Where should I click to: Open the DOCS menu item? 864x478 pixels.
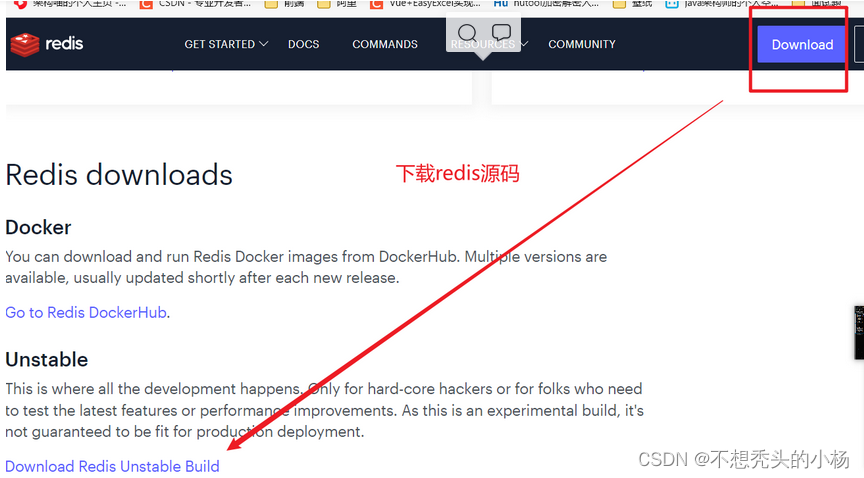(304, 44)
